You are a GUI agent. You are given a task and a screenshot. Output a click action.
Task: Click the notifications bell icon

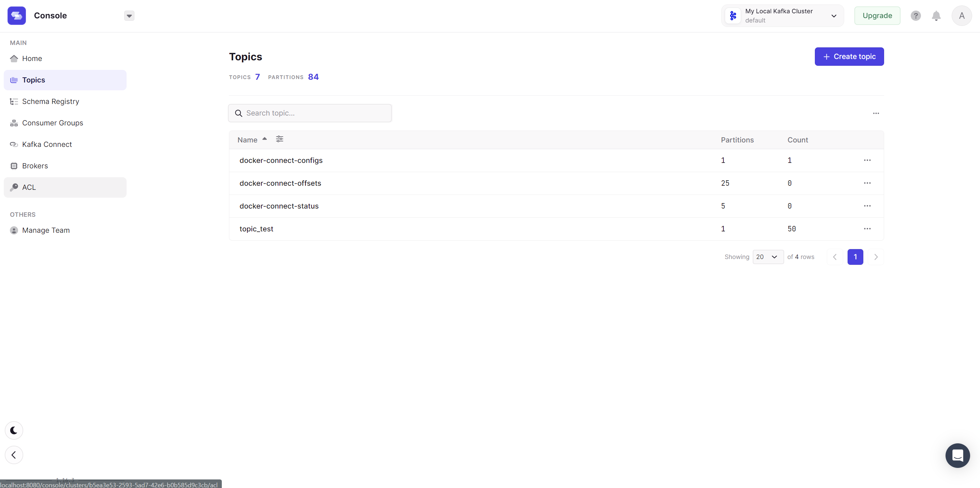pyautogui.click(x=936, y=16)
